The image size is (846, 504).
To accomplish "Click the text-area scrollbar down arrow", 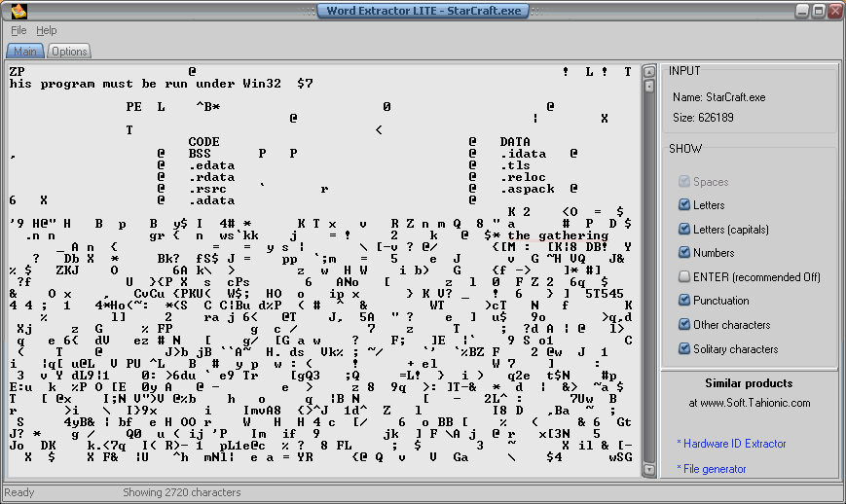I will (649, 470).
